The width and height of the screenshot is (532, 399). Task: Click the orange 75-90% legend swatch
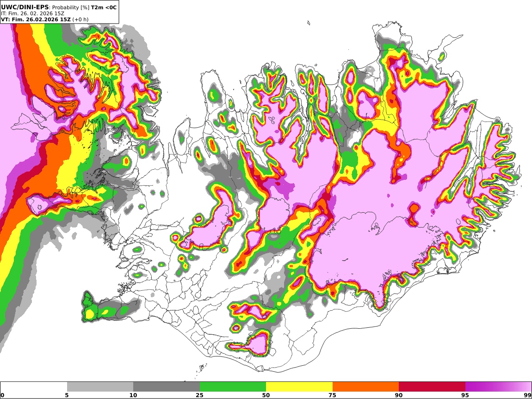coord(365,387)
